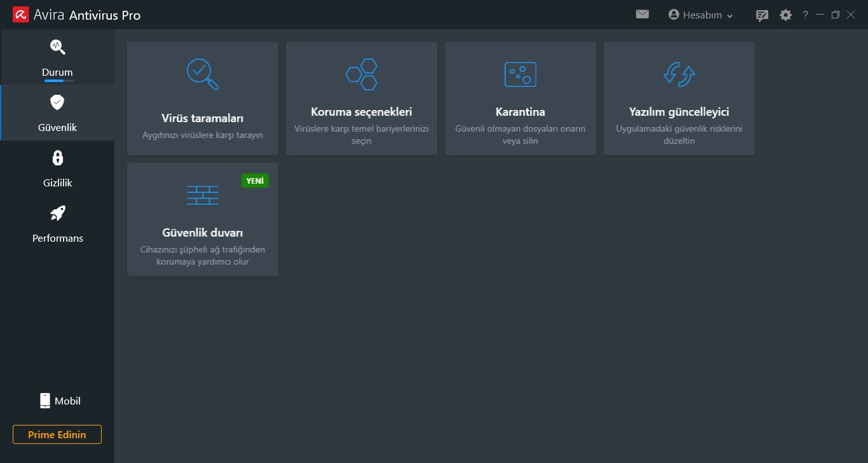Click the help question mark icon
The height and width of the screenshot is (463, 868).
(x=805, y=15)
